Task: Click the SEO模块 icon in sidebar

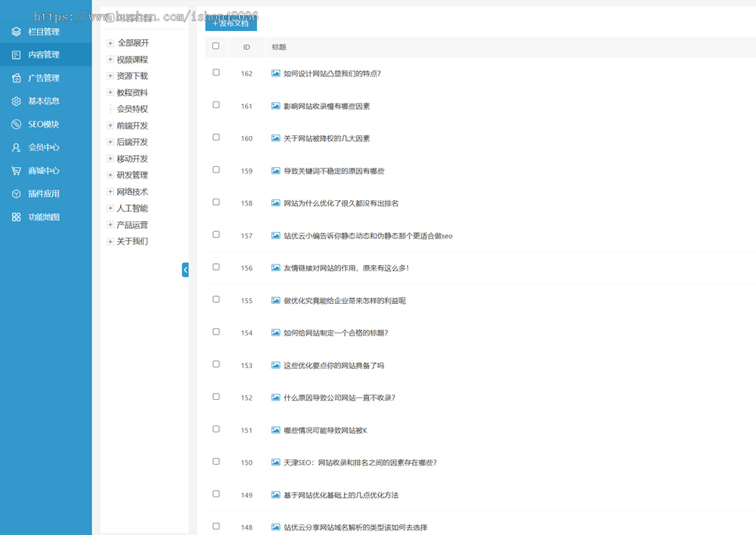Action: pos(17,125)
